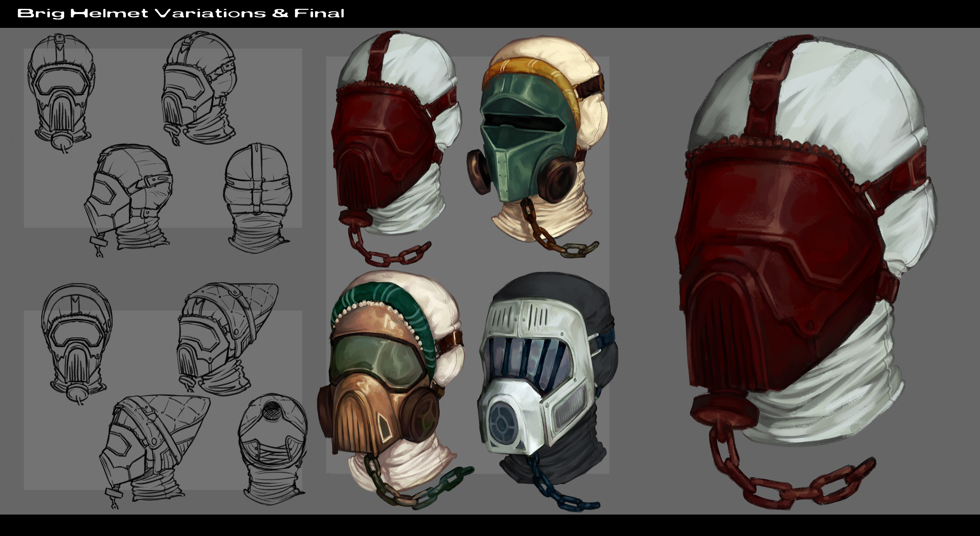Click the 'Brig Helmet Variations & Final' title text

pos(181,13)
